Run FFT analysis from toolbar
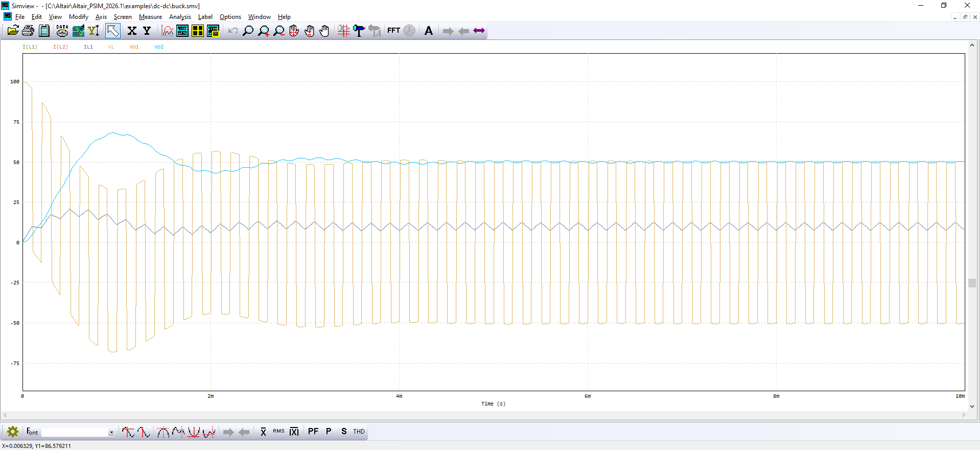Image resolution: width=980 pixels, height=450 pixels. pyautogui.click(x=393, y=31)
